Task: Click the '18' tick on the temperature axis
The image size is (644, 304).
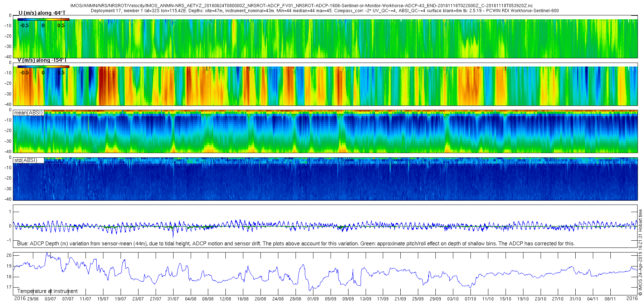Action: (9, 276)
